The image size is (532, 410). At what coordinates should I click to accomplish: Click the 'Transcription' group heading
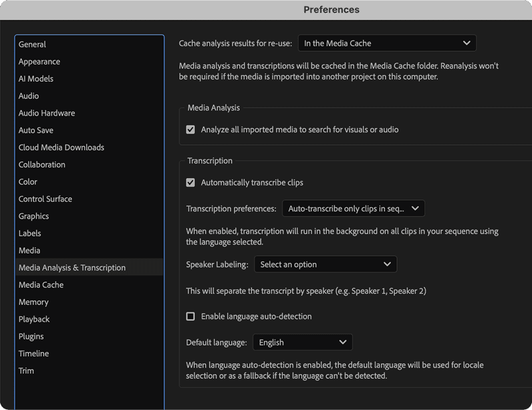210,161
